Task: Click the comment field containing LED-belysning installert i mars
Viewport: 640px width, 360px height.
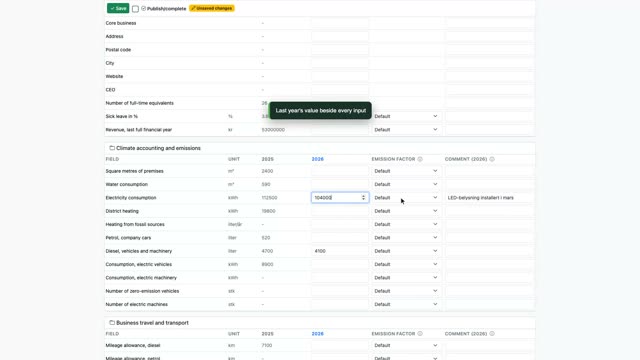Action: coord(489,198)
